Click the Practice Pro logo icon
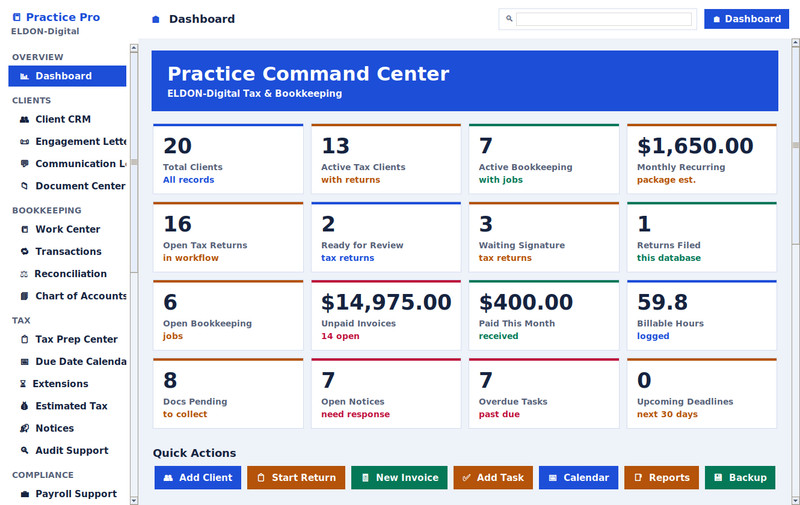Screen dimensions: 800x505 tap(17, 17)
